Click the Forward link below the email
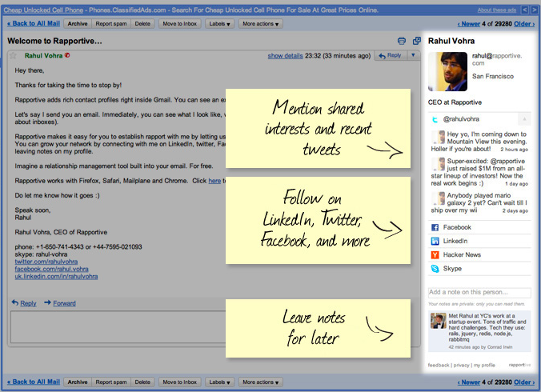Image resolution: width=541 pixels, height=392 pixels. (x=60, y=303)
